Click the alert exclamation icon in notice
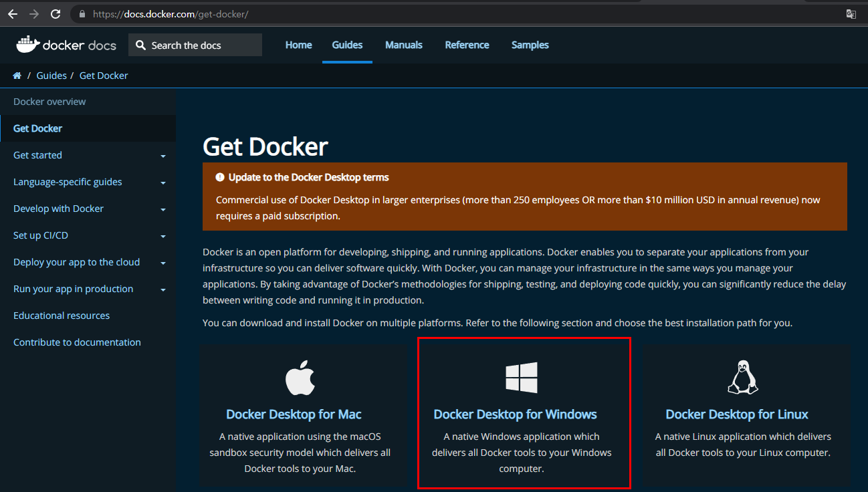This screenshot has width=868, height=492. coord(220,177)
